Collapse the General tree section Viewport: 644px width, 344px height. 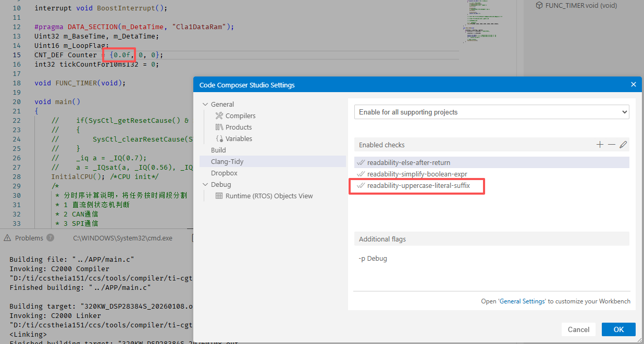(206, 104)
